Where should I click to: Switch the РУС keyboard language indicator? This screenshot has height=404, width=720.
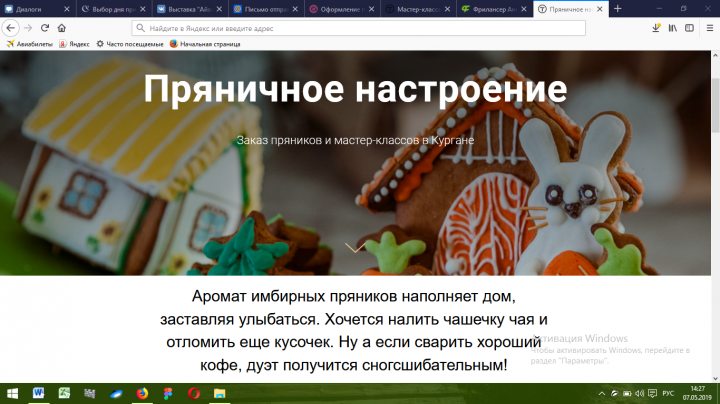pyautogui.click(x=668, y=393)
